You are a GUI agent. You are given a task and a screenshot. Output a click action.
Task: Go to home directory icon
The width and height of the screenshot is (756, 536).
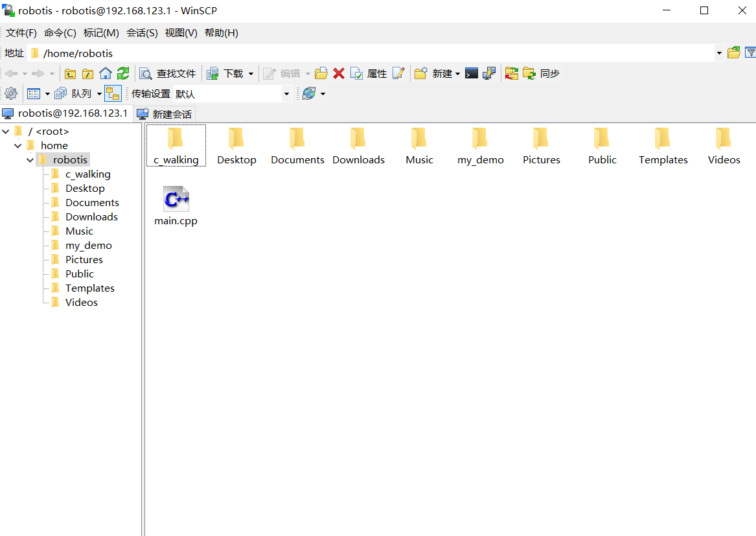(106, 73)
